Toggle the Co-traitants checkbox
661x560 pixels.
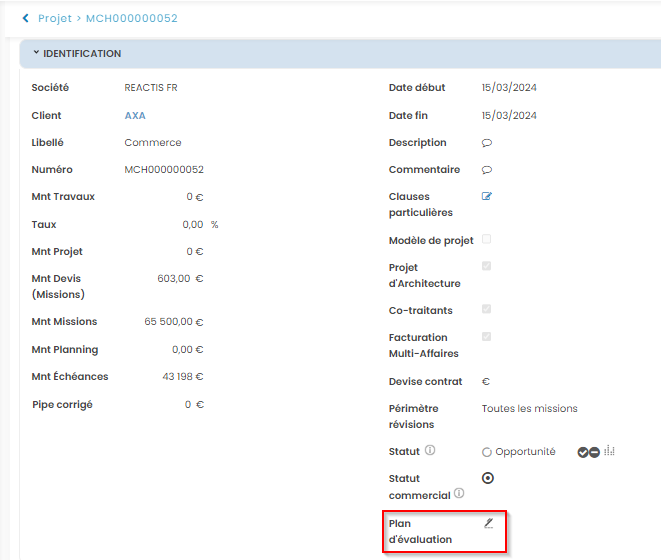tap(487, 309)
